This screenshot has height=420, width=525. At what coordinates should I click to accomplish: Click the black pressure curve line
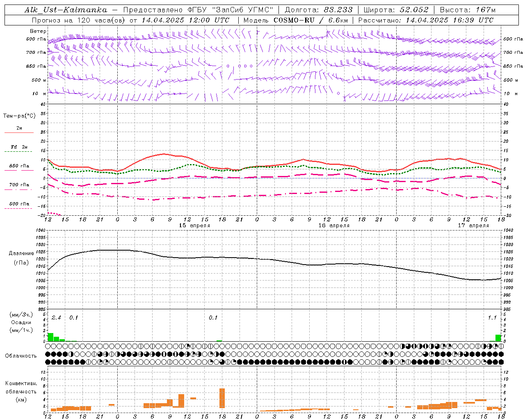274,260
